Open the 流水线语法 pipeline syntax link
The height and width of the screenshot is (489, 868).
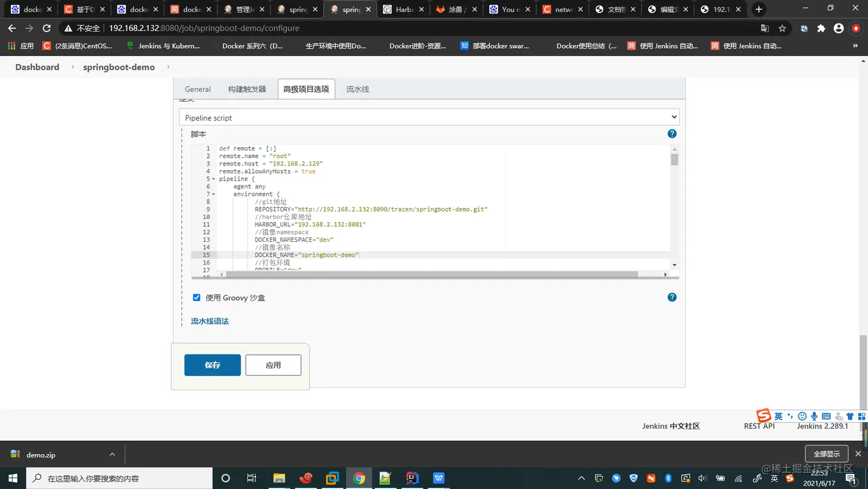[x=210, y=321]
